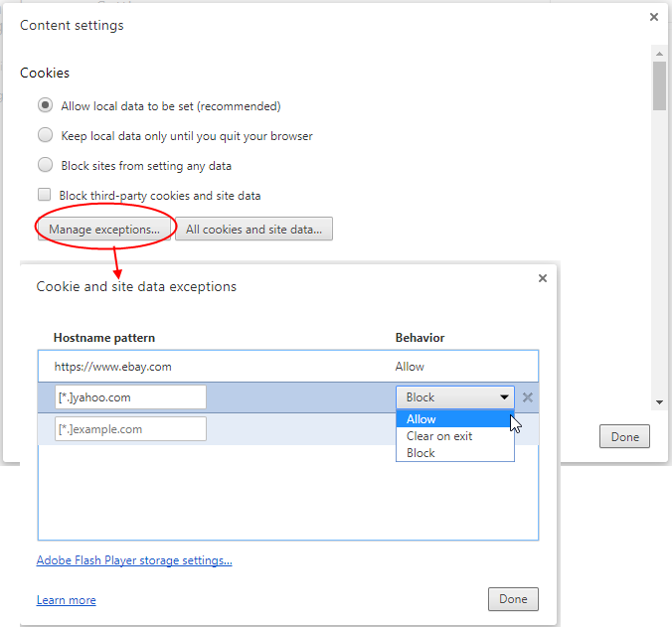Select Block sites from setting any data
Image resolution: width=672 pixels, height=629 pixels.
click(45, 165)
